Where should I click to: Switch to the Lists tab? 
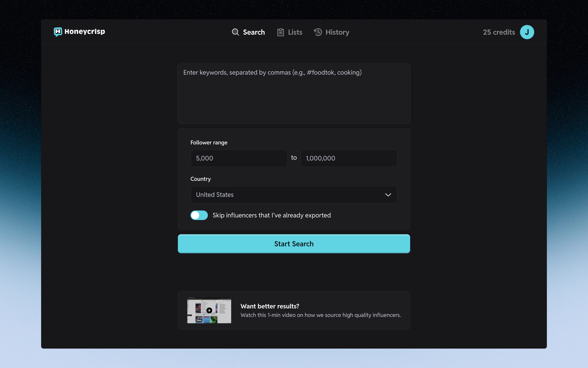[x=290, y=32]
